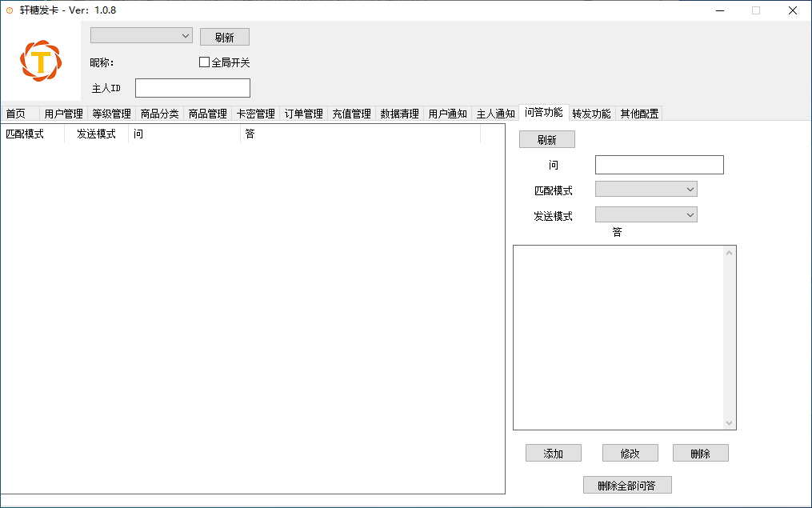Open the 数据清理 tab

tap(399, 114)
